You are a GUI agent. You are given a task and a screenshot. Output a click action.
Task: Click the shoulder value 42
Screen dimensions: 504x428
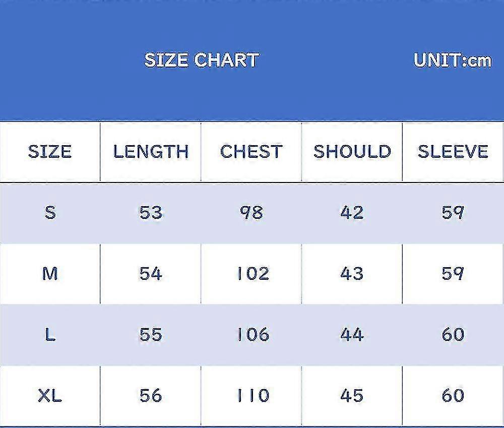(352, 213)
